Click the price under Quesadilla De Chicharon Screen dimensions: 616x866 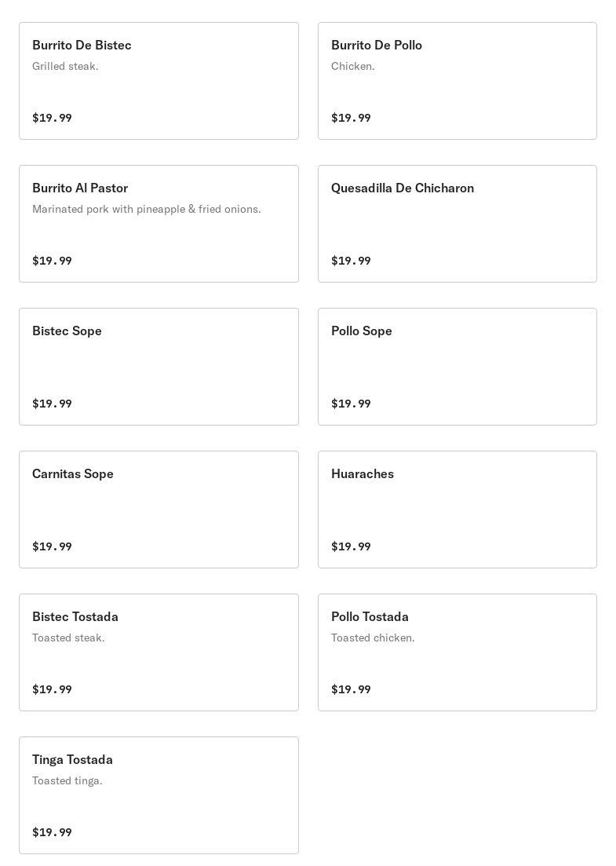351,261
